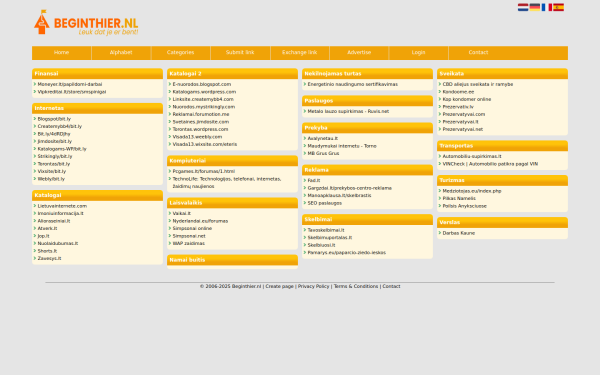Click the Sveikata category header
600x375 pixels.
point(502,73)
